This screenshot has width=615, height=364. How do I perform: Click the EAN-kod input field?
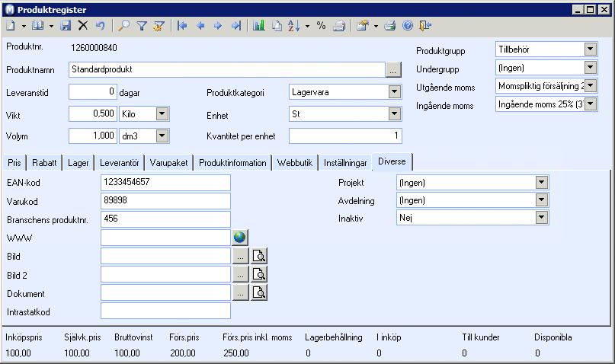pyautogui.click(x=165, y=183)
